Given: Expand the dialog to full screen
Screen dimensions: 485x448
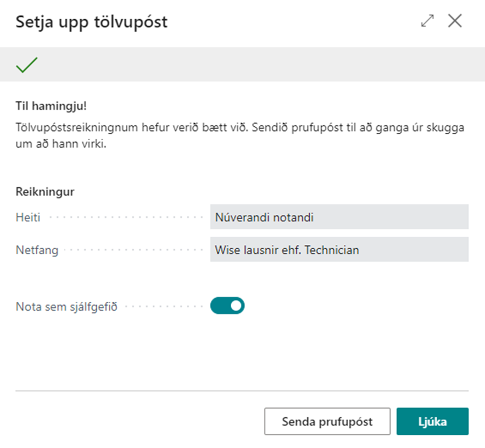Looking at the screenshot, I should click(427, 21).
